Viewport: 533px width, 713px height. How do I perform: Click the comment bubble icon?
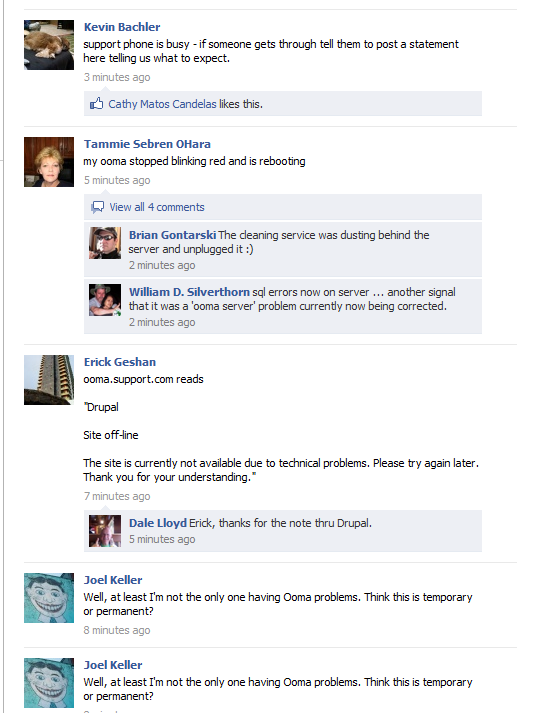point(97,207)
